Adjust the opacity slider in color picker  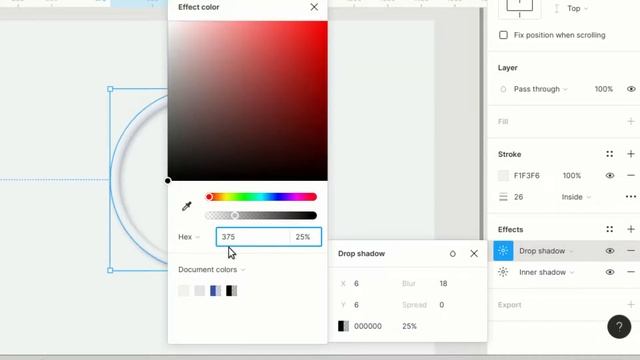(x=261, y=216)
